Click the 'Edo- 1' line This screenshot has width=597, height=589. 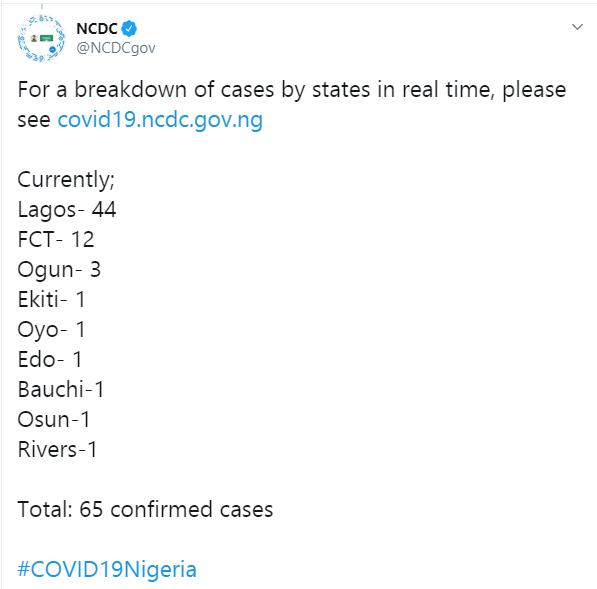tap(49, 359)
